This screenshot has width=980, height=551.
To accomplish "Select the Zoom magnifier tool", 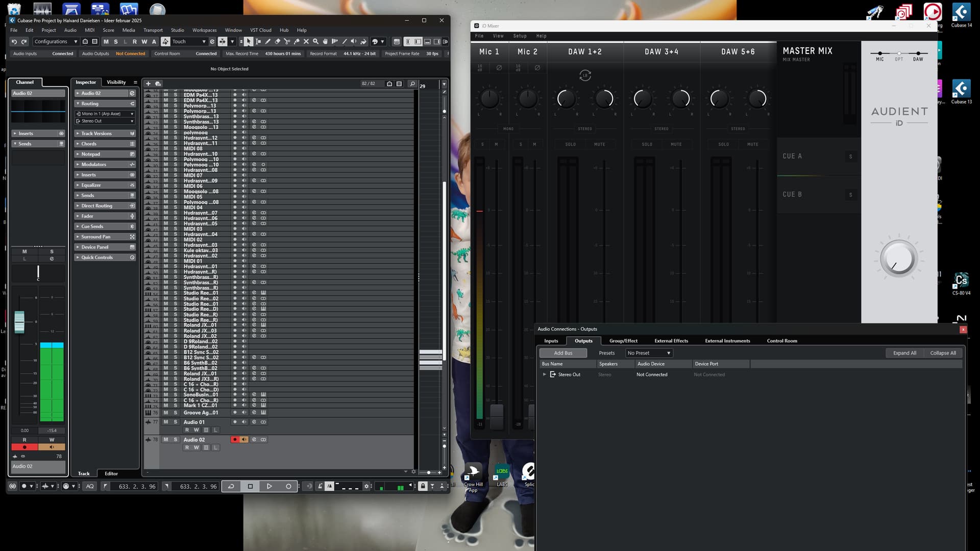I will 315,41.
